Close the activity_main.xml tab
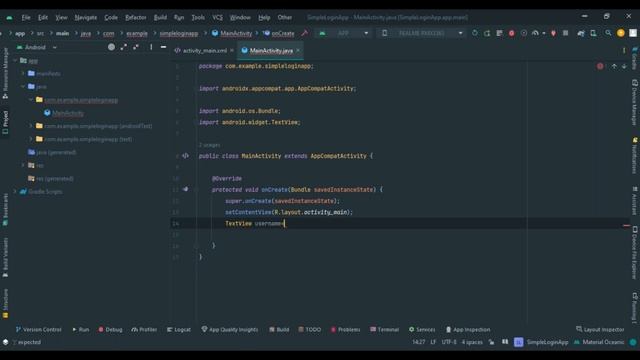The width and height of the screenshot is (640, 360). (x=232, y=50)
